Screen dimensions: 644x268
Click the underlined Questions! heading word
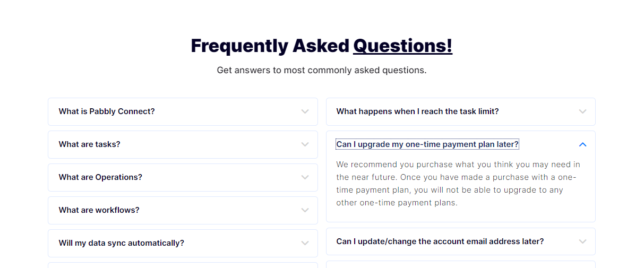coord(403,46)
